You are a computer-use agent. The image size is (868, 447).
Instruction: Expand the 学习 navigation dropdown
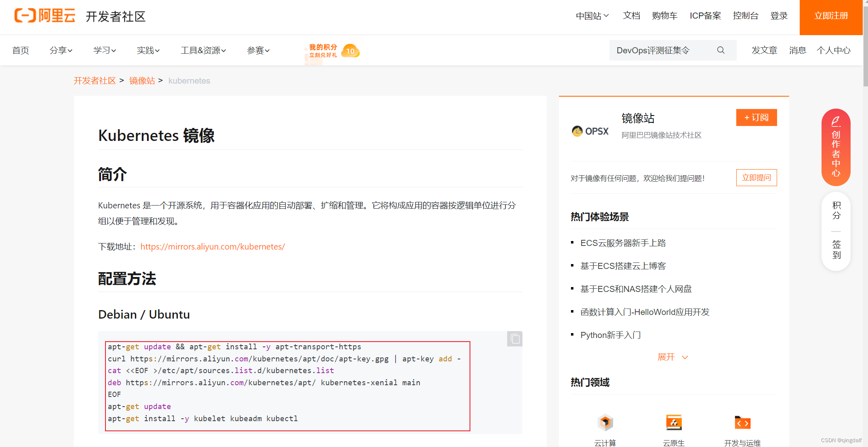[105, 50]
